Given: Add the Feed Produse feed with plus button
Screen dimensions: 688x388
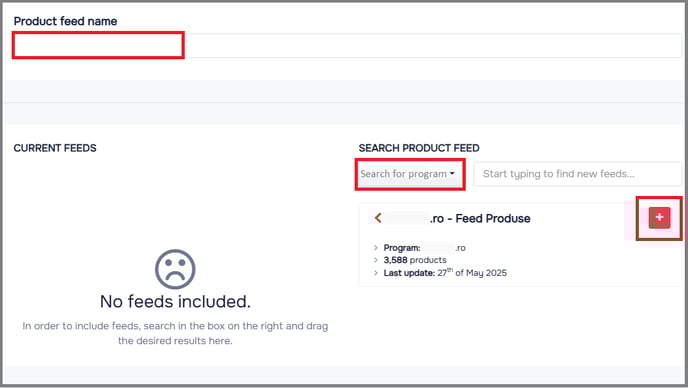Looking at the screenshot, I should (x=659, y=218).
